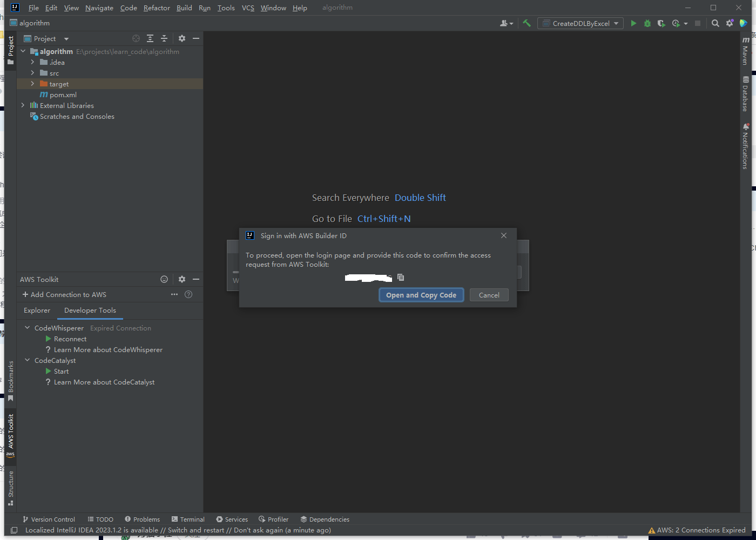This screenshot has height=540, width=756.
Task: Expand the src folder
Action: point(32,73)
